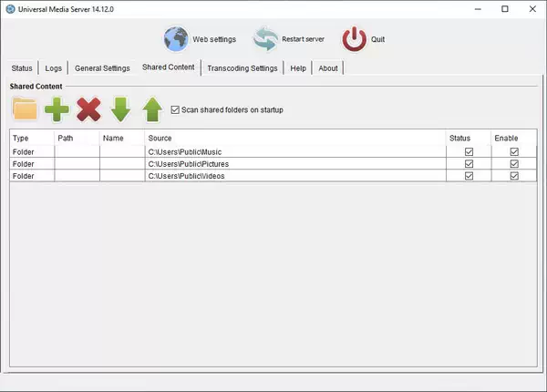Click the Source column header
The image size is (547, 392).
295,138
